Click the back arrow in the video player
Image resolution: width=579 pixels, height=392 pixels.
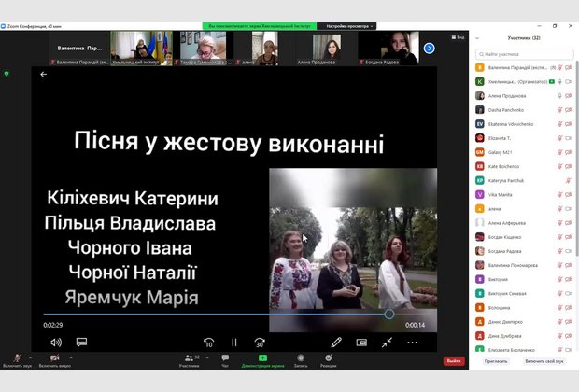(43, 75)
